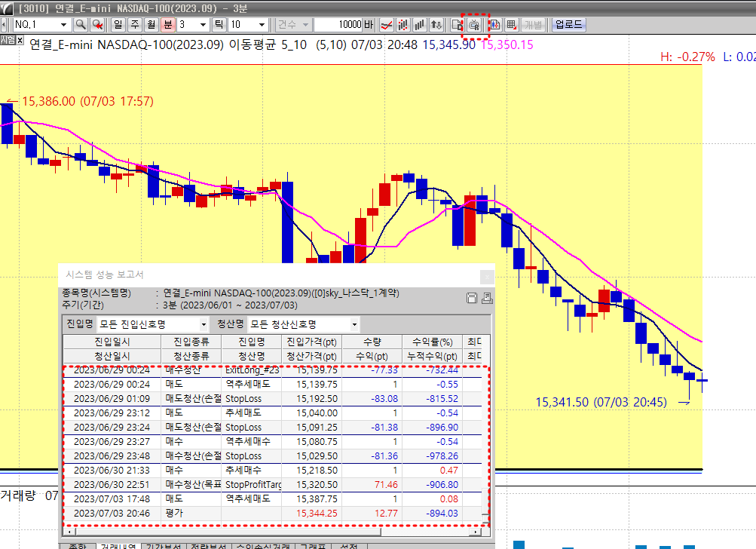The height and width of the screenshot is (549, 756).
Task: Click the 10000 bar count input field
Action: coord(338,24)
